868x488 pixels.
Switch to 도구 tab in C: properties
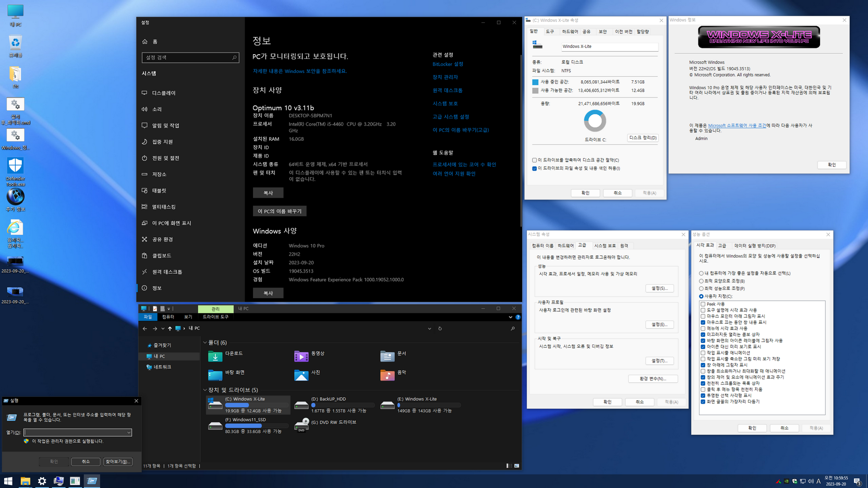coord(550,32)
